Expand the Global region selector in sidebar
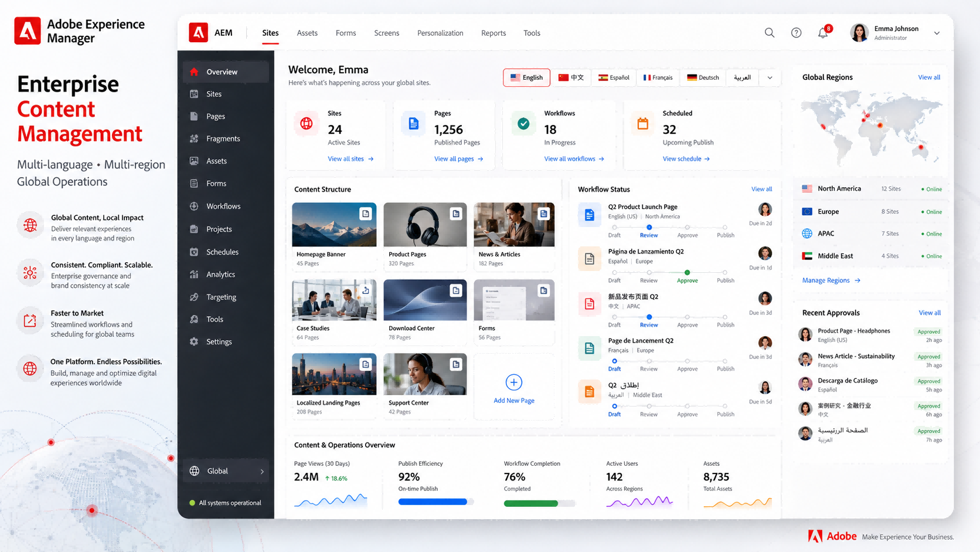Screen dimensions: 980x552 (226, 471)
